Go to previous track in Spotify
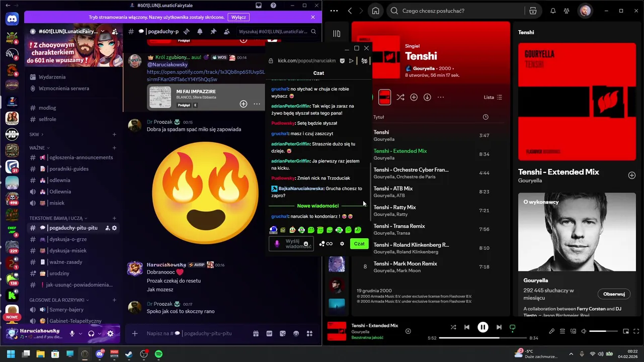Viewport: 644px width, 362px height. click(466, 327)
